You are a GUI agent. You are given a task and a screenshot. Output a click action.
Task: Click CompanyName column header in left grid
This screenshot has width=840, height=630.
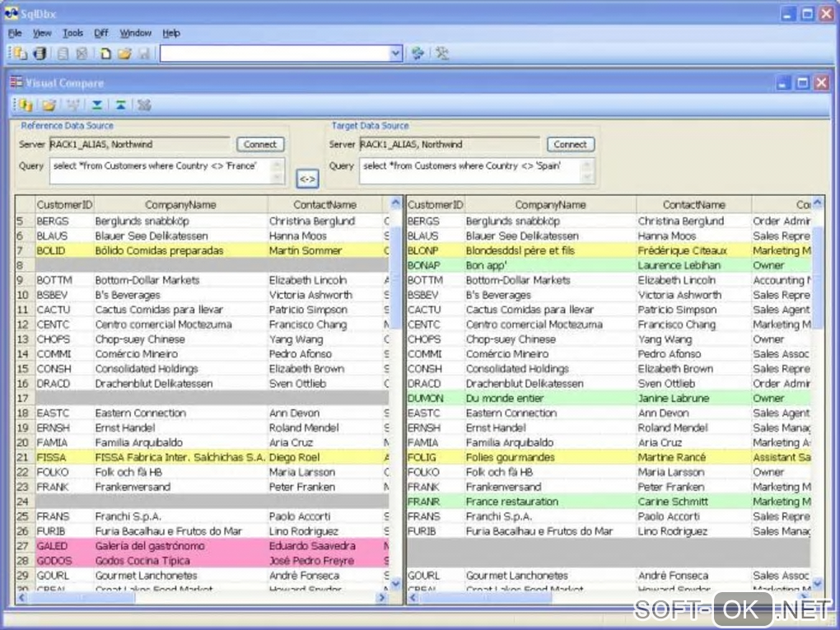click(180, 204)
